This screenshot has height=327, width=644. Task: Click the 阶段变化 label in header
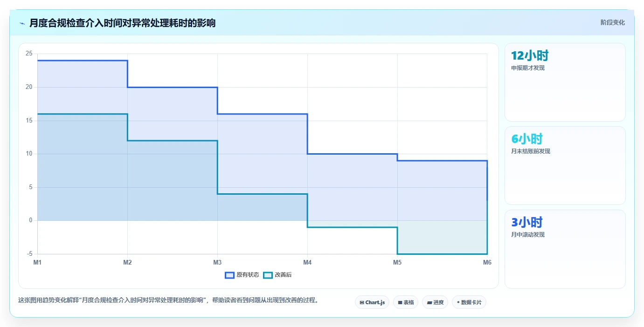click(x=612, y=22)
